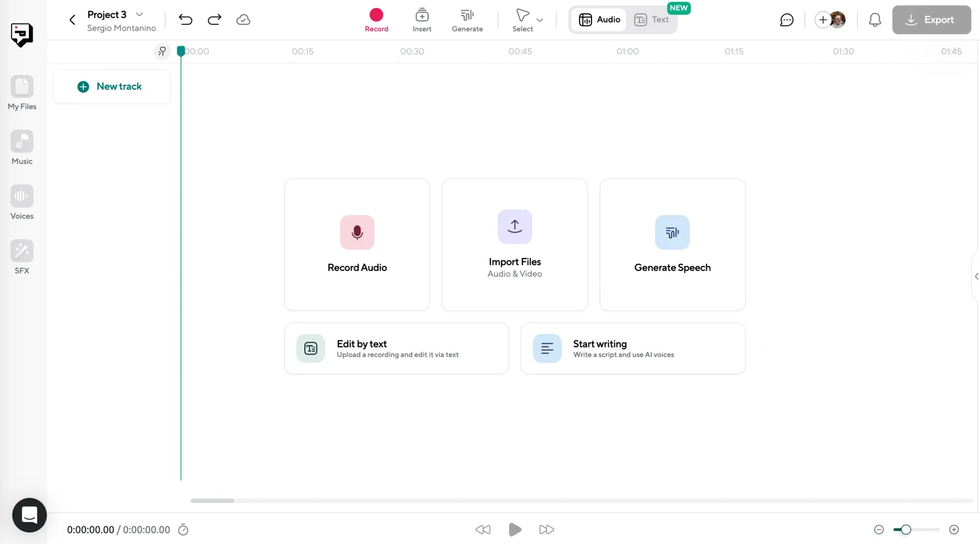Open the Generate tool

(x=467, y=20)
